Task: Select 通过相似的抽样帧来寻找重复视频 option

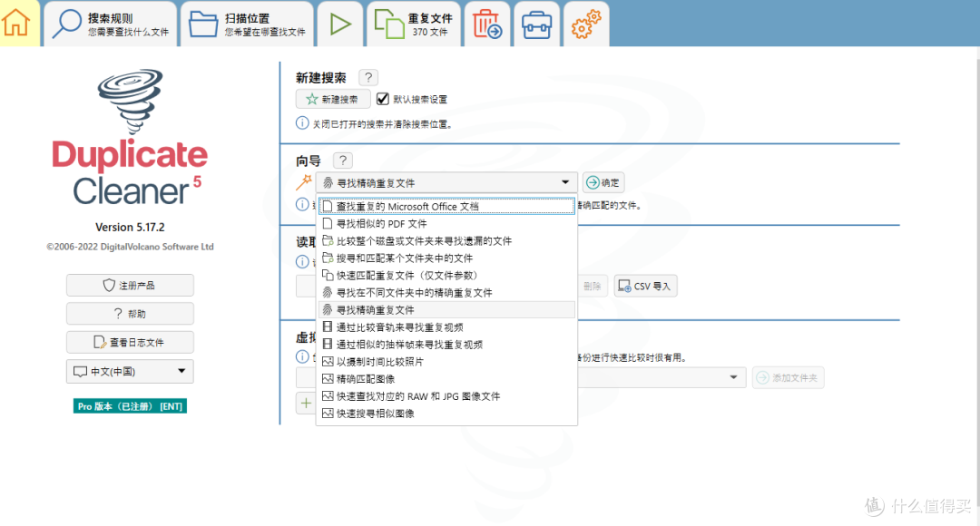Action: pos(446,345)
